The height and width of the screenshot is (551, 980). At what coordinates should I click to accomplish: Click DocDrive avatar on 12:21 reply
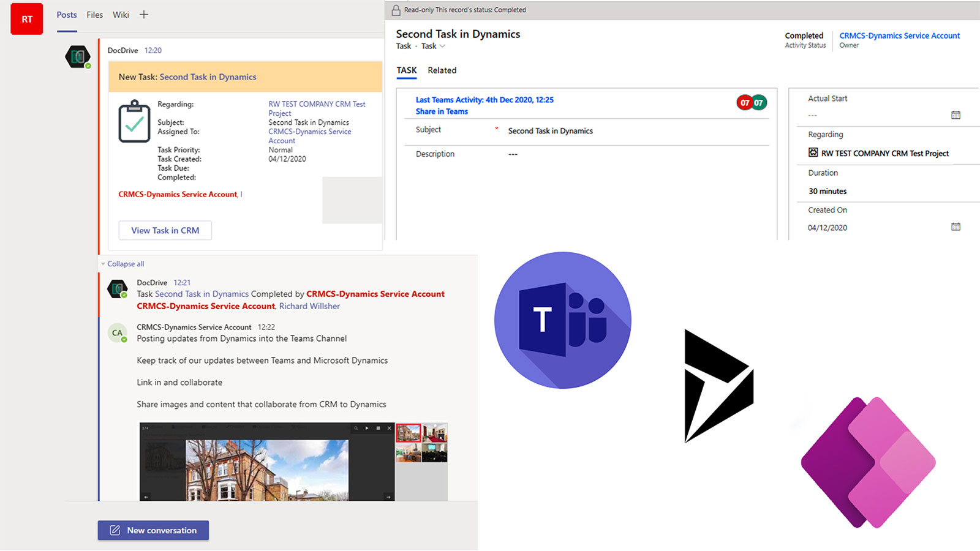(x=117, y=288)
